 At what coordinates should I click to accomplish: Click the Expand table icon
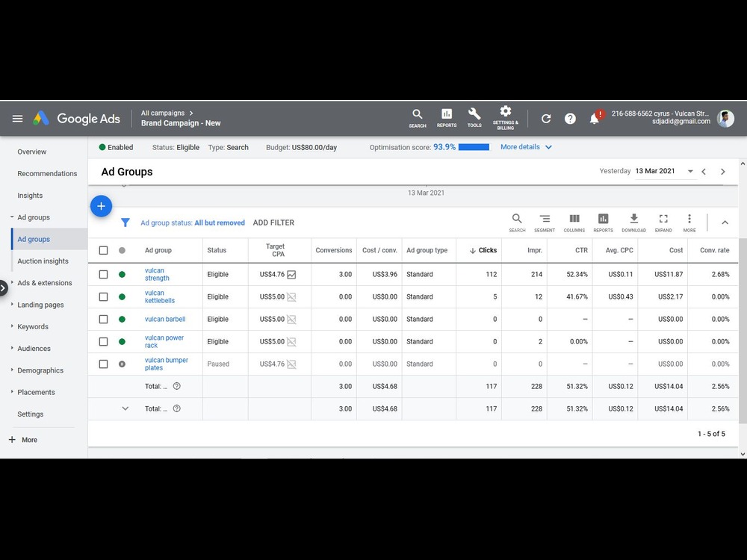pos(663,223)
